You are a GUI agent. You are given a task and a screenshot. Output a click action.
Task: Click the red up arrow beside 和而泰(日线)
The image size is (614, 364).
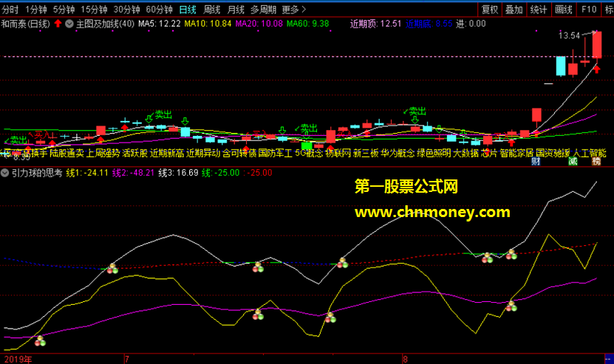tap(58, 24)
